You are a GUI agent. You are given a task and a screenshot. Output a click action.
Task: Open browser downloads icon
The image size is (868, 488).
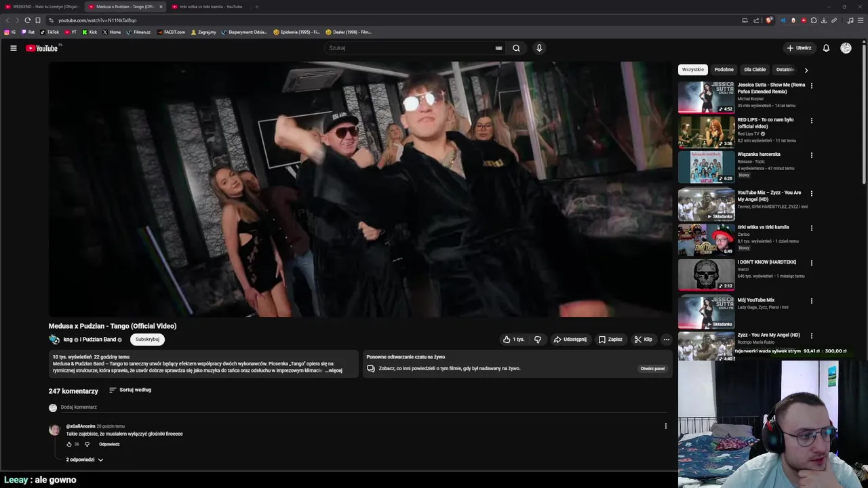point(824,20)
